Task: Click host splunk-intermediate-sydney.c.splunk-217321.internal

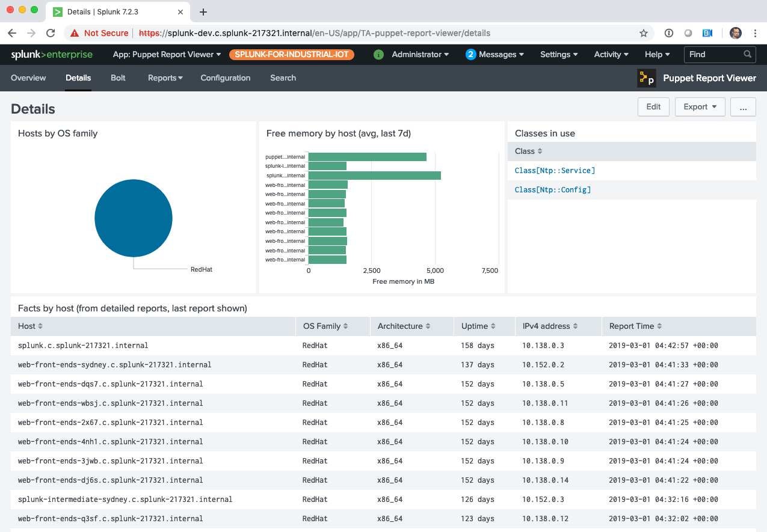Action: pyautogui.click(x=125, y=500)
